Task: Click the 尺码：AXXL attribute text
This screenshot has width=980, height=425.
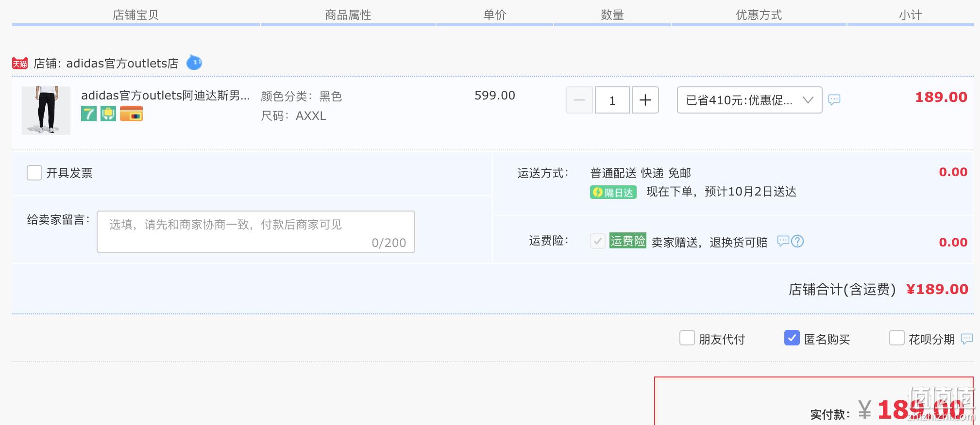Action: [x=294, y=116]
